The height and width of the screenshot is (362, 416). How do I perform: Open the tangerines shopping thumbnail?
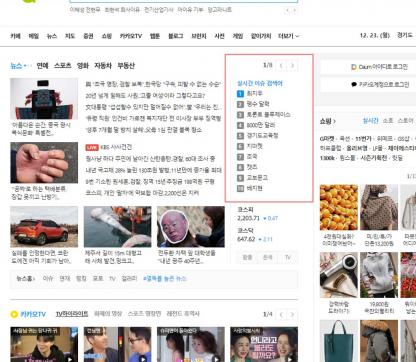339,207
